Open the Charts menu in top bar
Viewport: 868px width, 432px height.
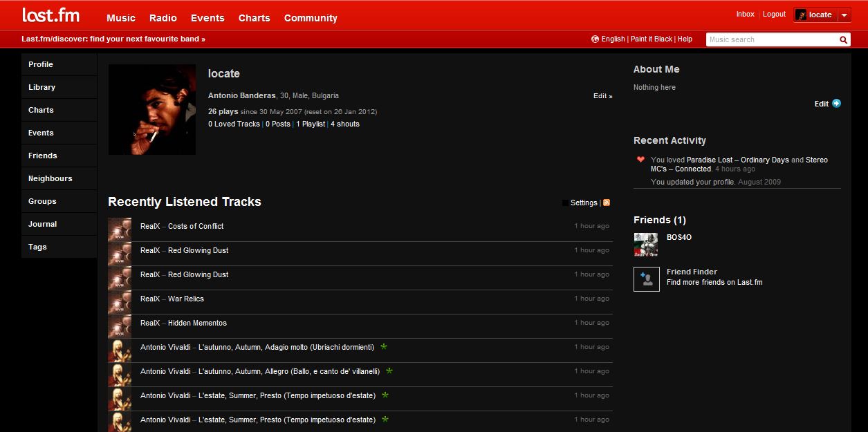pos(255,18)
